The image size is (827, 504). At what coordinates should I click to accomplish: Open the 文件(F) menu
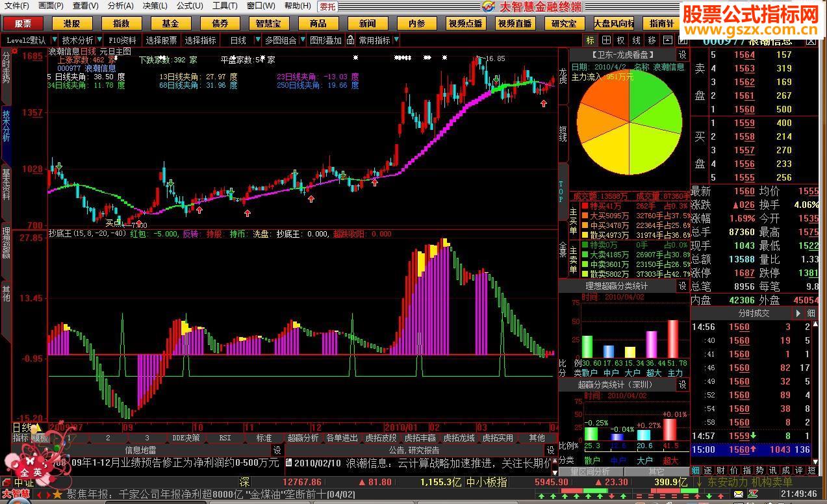point(17,6)
